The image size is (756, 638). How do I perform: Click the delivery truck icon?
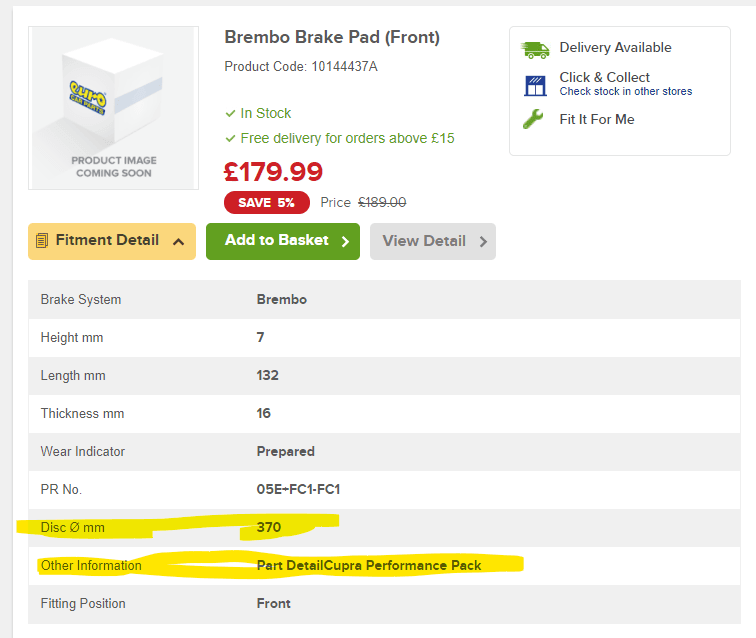[535, 49]
